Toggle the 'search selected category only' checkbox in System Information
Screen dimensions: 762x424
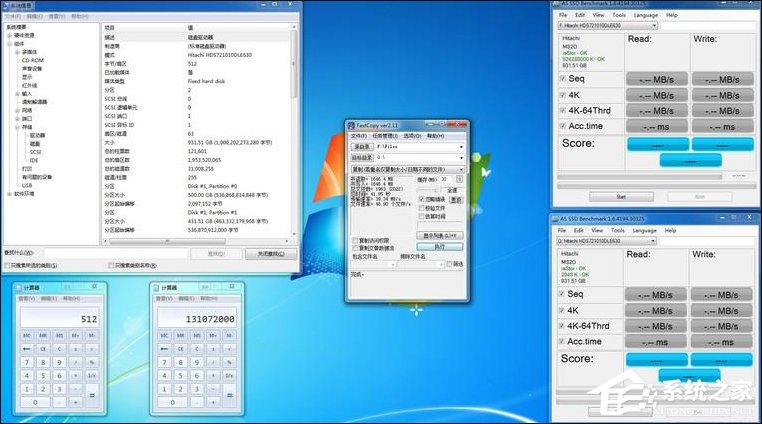pos(7,265)
